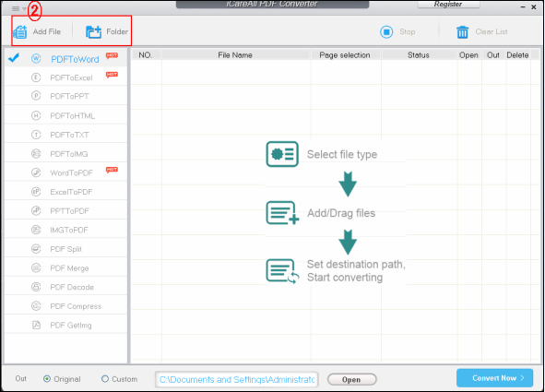Click the PDF GetImg icon
The height and width of the screenshot is (392, 545).
pos(36,325)
